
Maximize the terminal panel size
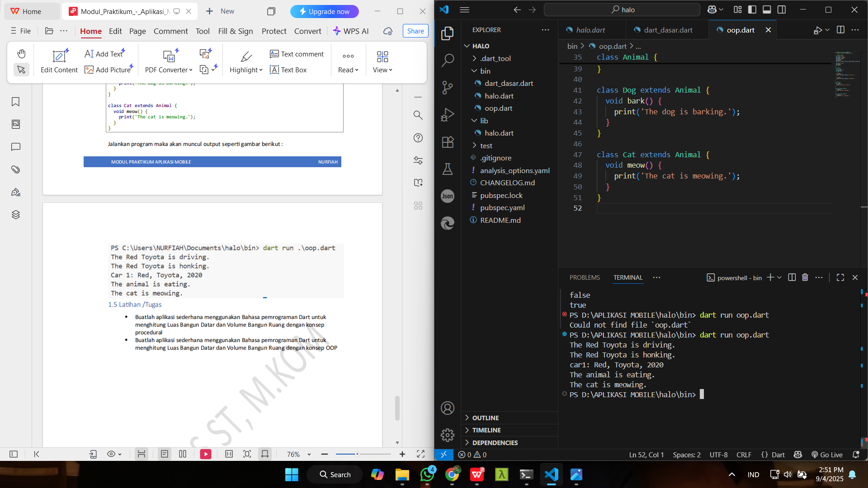coord(840,277)
